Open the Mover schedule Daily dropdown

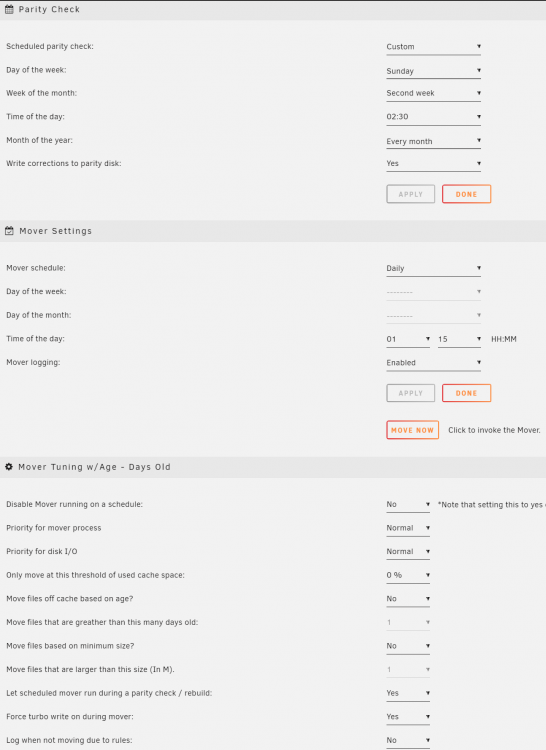click(x=434, y=268)
